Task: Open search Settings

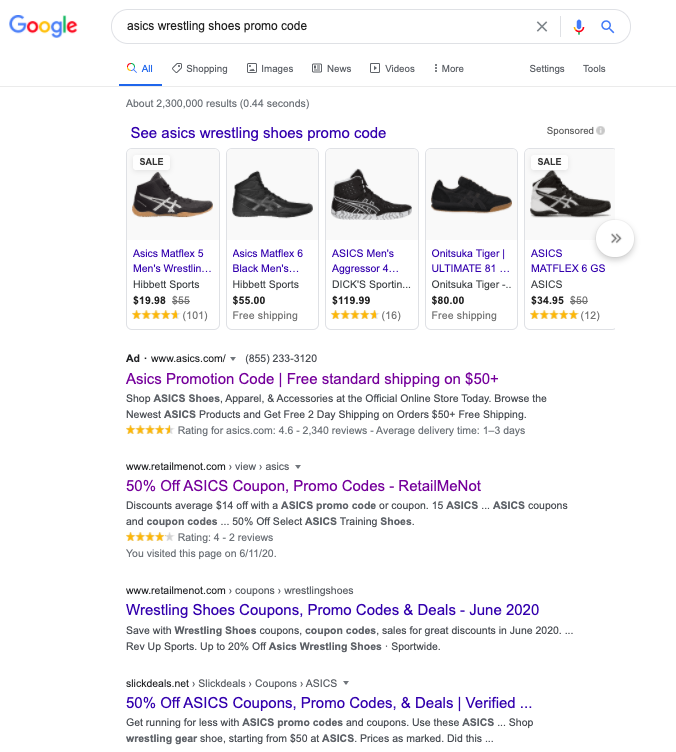Action: [546, 69]
